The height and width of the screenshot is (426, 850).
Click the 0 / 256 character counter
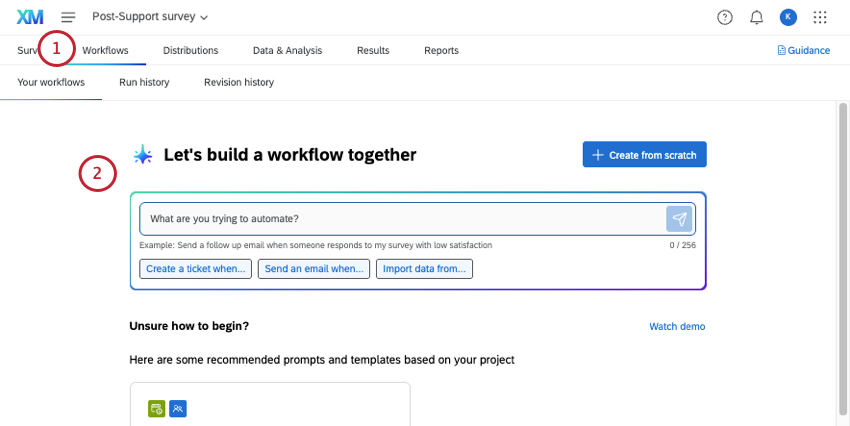point(682,246)
